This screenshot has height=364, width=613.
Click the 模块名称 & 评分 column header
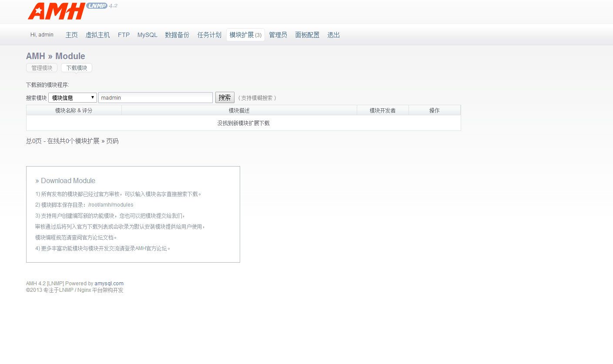(x=74, y=110)
